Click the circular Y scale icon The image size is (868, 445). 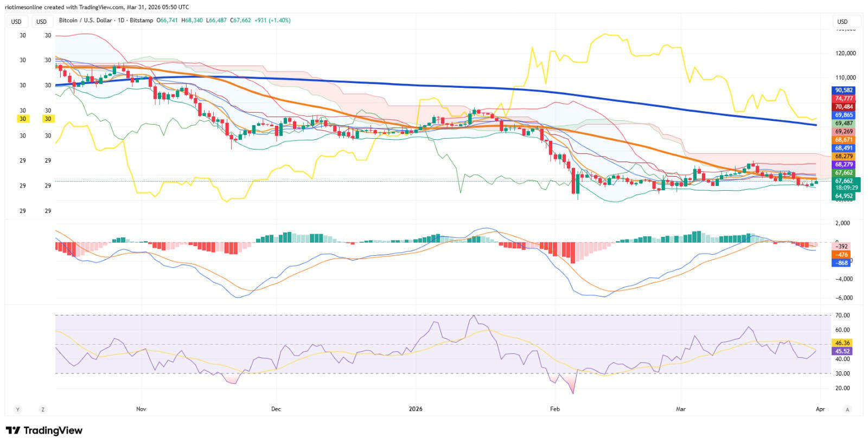(x=17, y=409)
